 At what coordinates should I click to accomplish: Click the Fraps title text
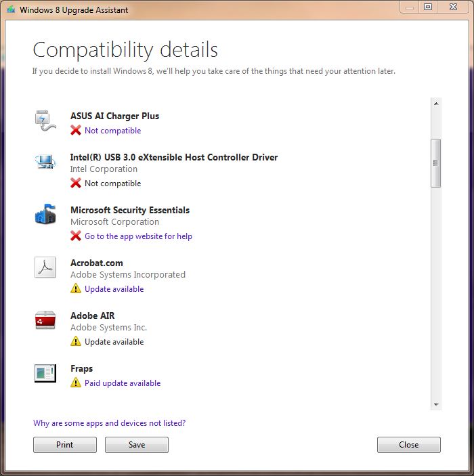(82, 368)
